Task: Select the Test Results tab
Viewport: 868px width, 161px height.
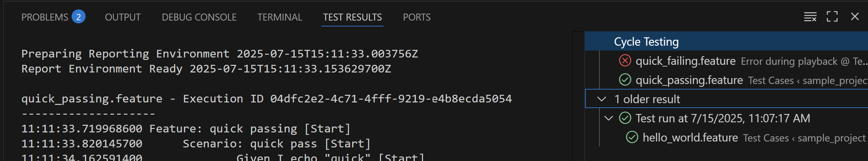Action: 352,17
